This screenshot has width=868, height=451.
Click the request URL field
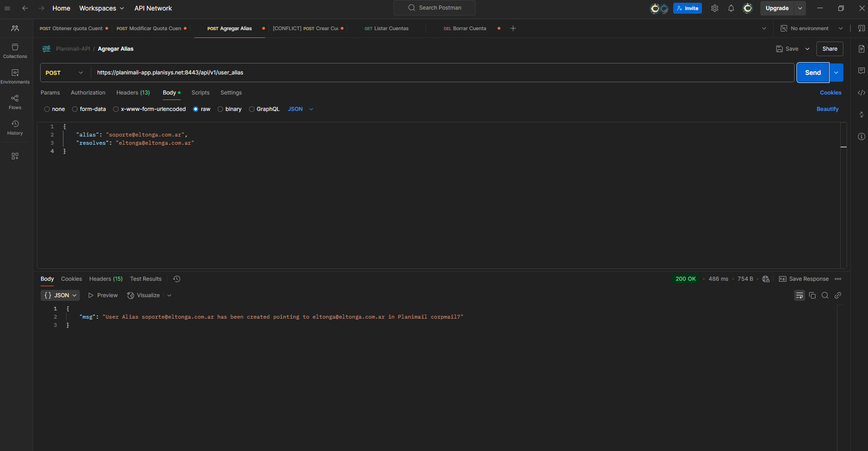(x=442, y=73)
